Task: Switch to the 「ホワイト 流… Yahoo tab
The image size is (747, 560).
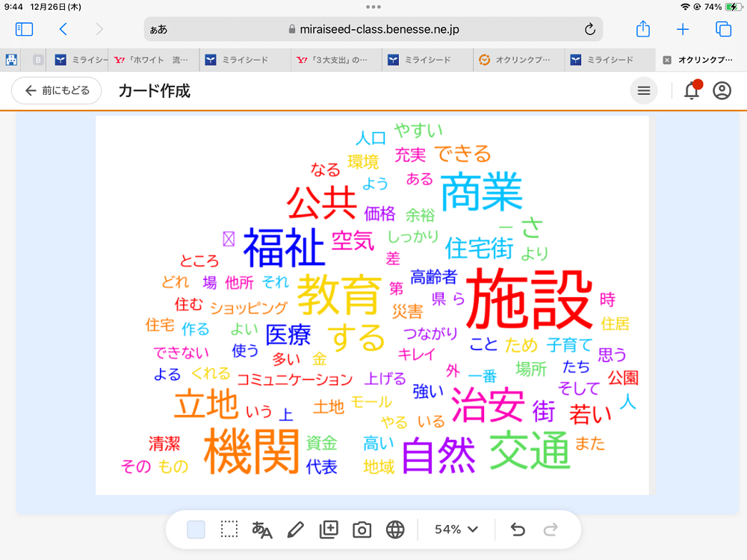Action: (x=154, y=60)
